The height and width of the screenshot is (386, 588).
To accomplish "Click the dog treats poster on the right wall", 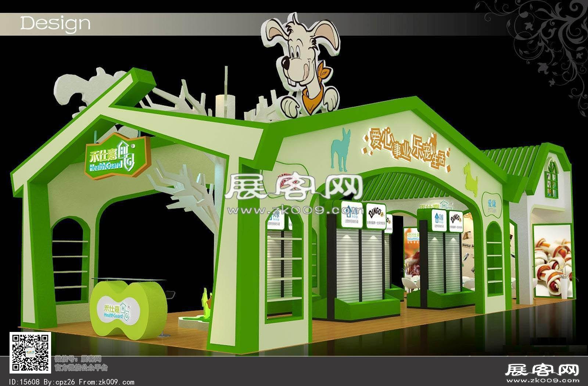I will point(552,261).
